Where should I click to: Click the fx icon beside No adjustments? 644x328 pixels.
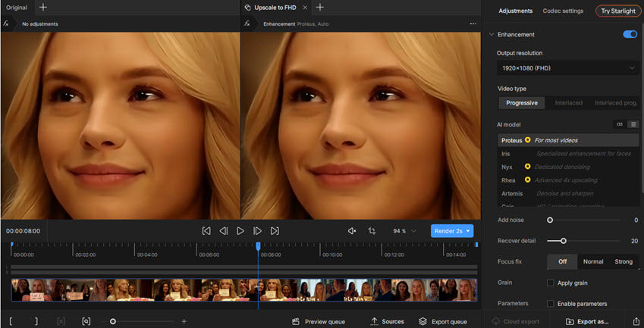(x=6, y=23)
